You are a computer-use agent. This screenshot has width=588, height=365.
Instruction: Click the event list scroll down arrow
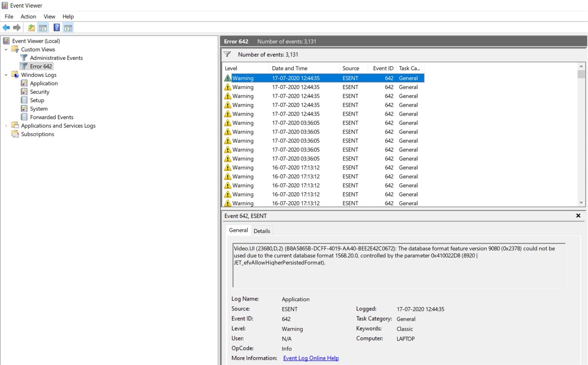point(581,203)
